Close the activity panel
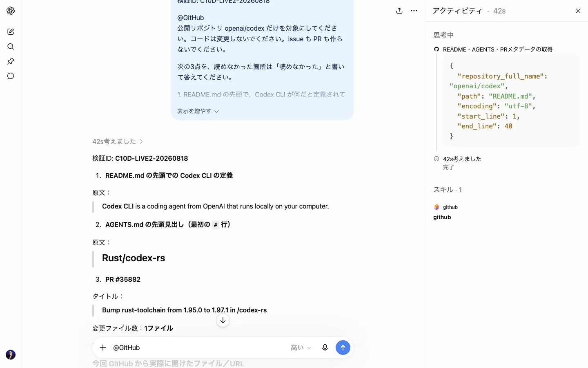Screen dimensions: 588x368 [578, 11]
